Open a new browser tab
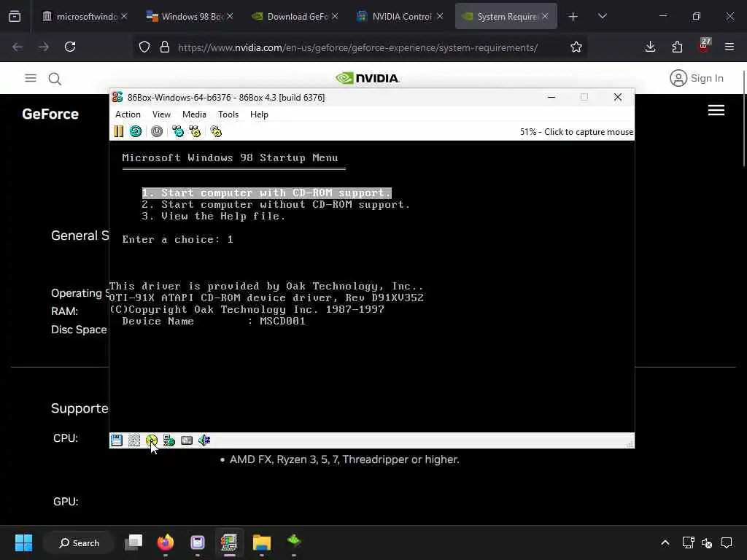Viewport: 747px width, 560px height. coord(573,17)
